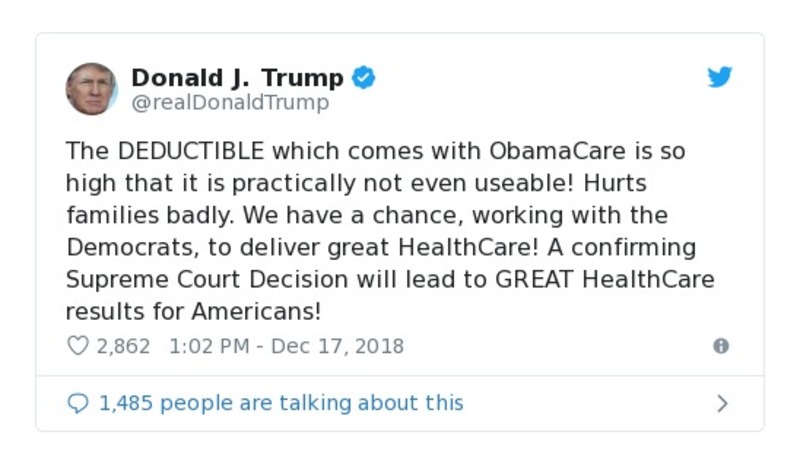Open the Donald J. Trump display name
Viewport: 800px width, 467px height.
pyautogui.click(x=237, y=78)
